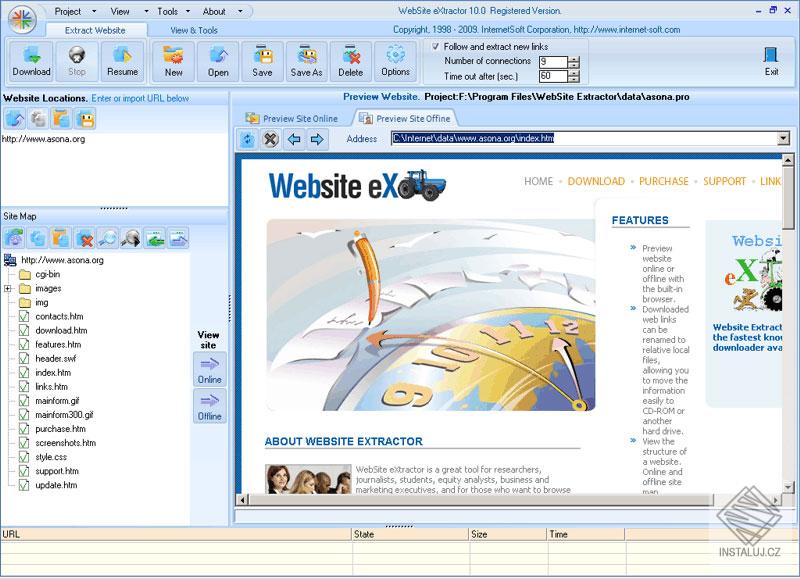Click the Delete project button
800x579 pixels.
(x=351, y=61)
